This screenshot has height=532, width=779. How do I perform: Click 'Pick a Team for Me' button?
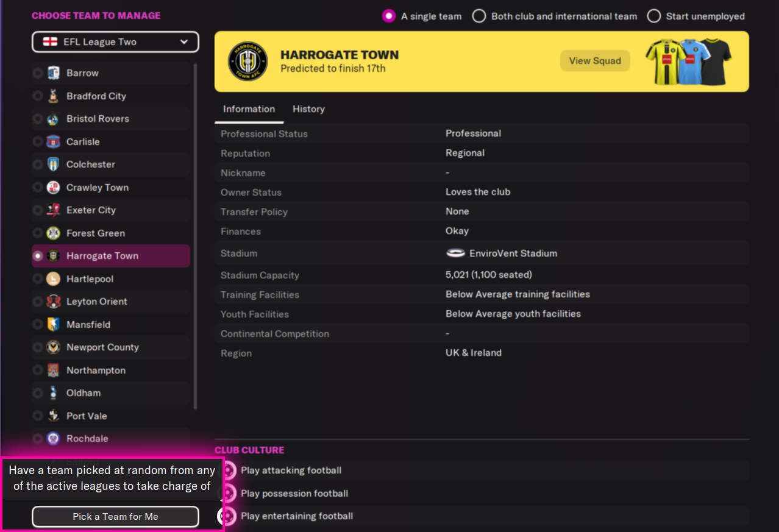115,517
